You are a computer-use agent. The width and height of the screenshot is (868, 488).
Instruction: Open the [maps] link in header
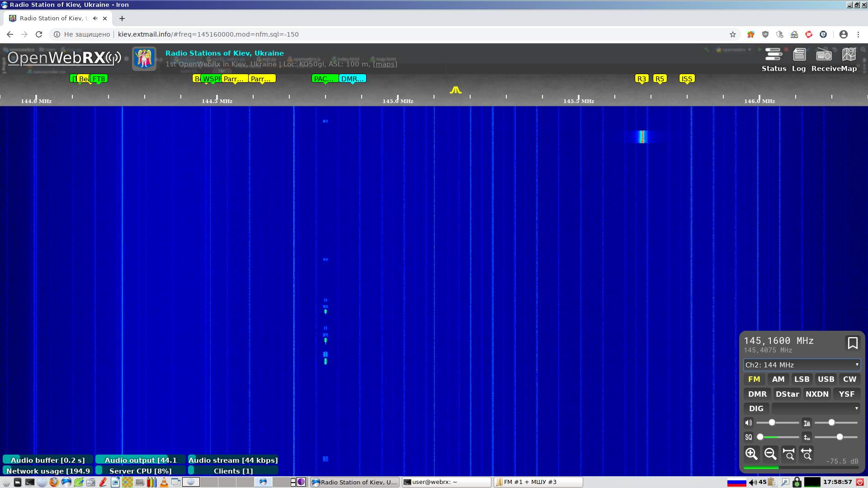pos(385,64)
